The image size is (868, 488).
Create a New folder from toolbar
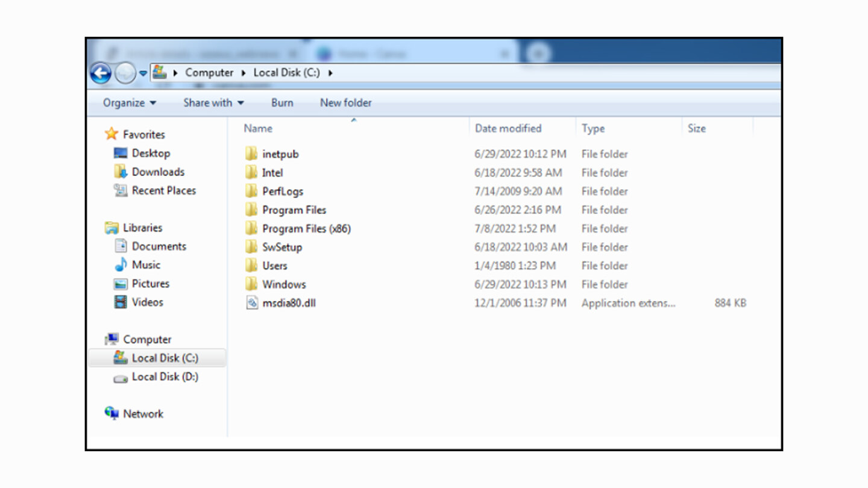345,103
